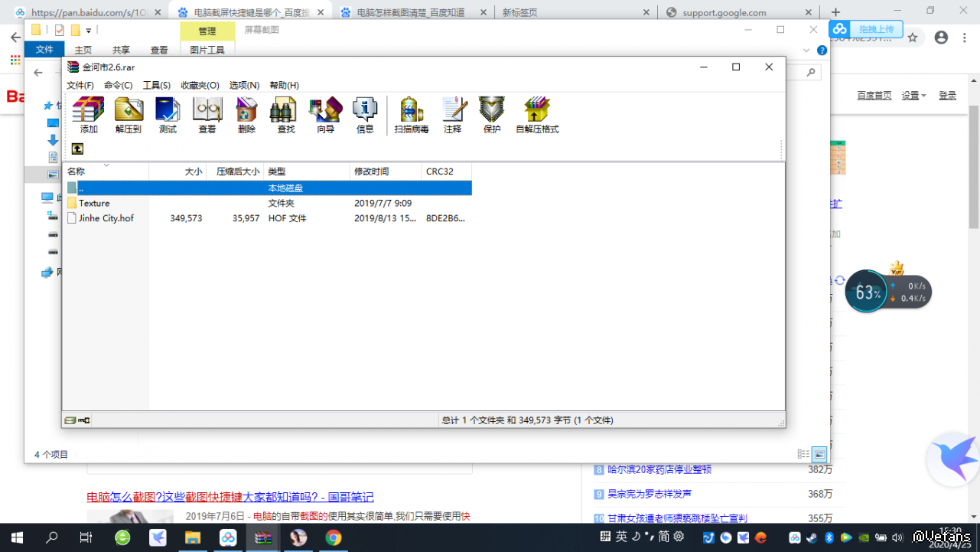The height and width of the screenshot is (552, 980).
Task: Sort by 名称 column header
Action: point(77,171)
